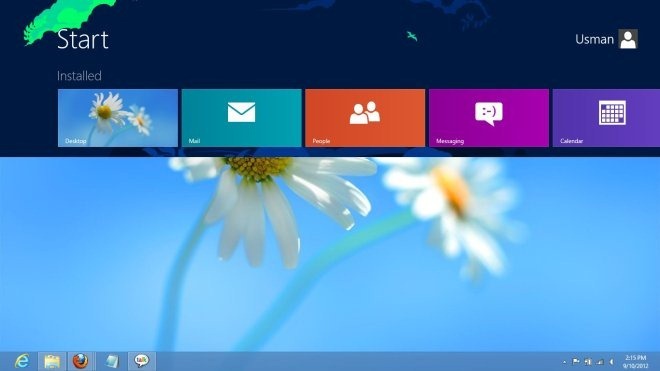Open the network signal tray icon
This screenshot has width=660, height=371.
pos(600,362)
